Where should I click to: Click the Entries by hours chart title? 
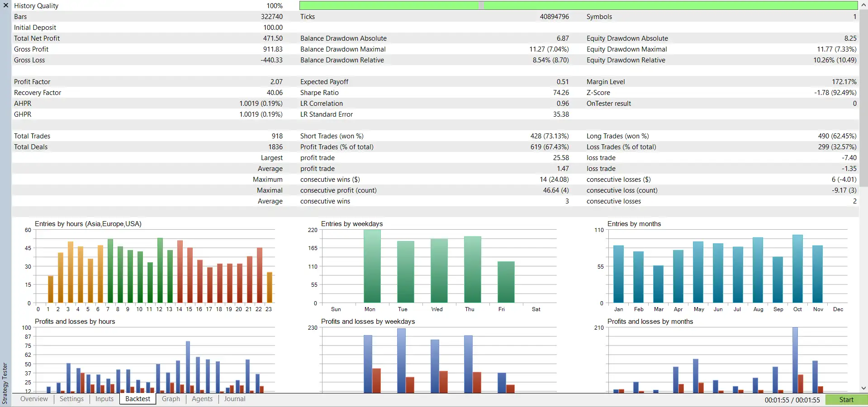tap(88, 224)
